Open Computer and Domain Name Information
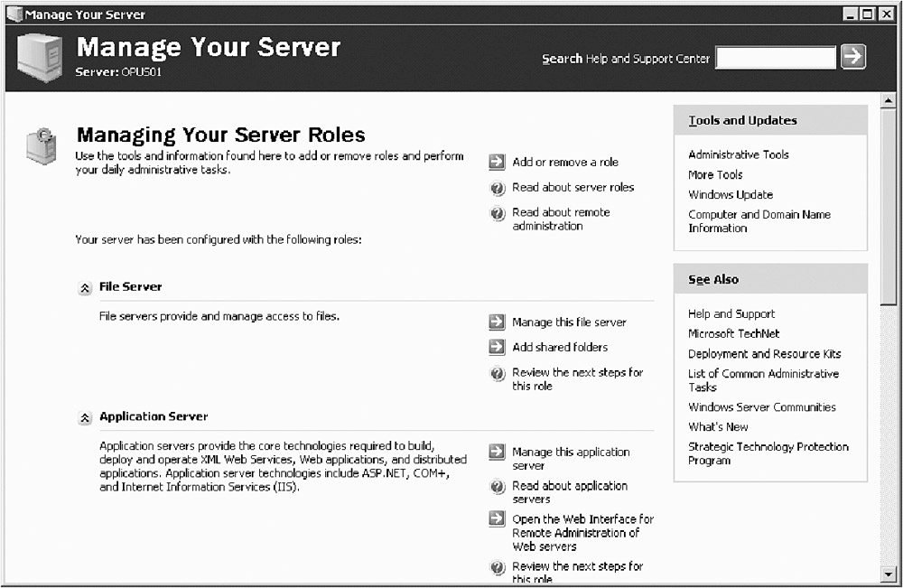The image size is (903, 588). tap(759, 221)
